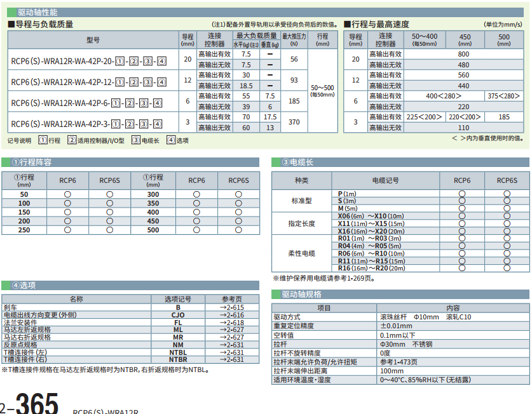532x414 pixels.
Task: Select stroke value 350 in stroke table
Action: (153, 203)
